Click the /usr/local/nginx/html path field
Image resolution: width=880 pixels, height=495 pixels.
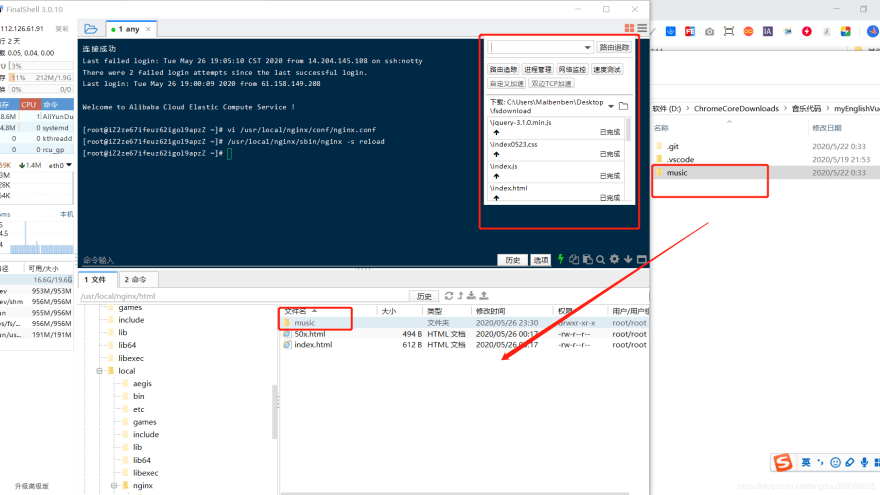tap(244, 296)
